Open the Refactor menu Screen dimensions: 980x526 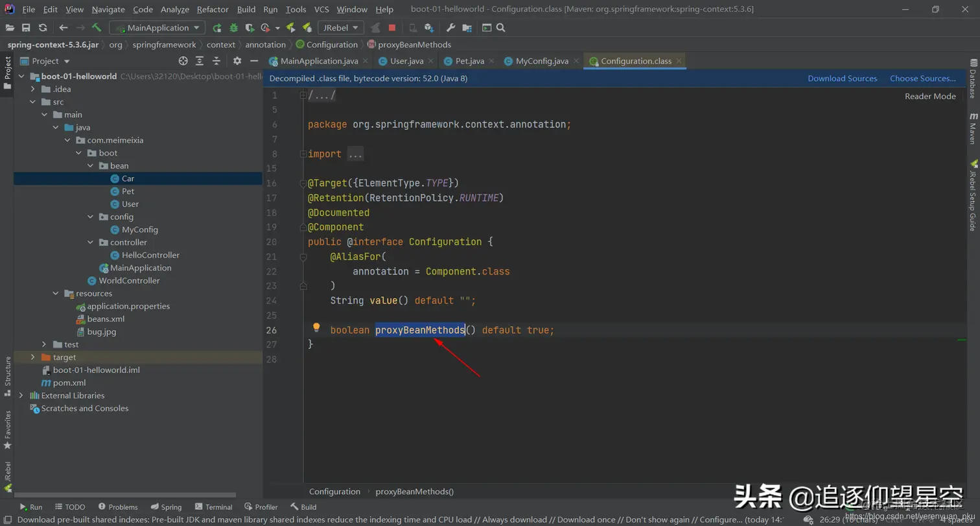(x=213, y=10)
